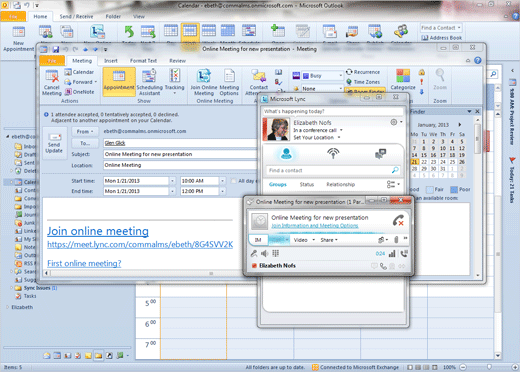Click the Lync contacts view icon

pos(286,153)
